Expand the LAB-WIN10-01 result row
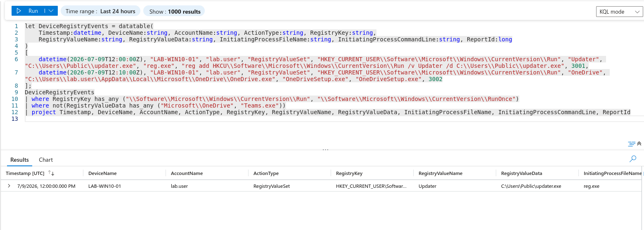Image resolution: width=644 pixels, height=230 pixels. click(x=9, y=186)
